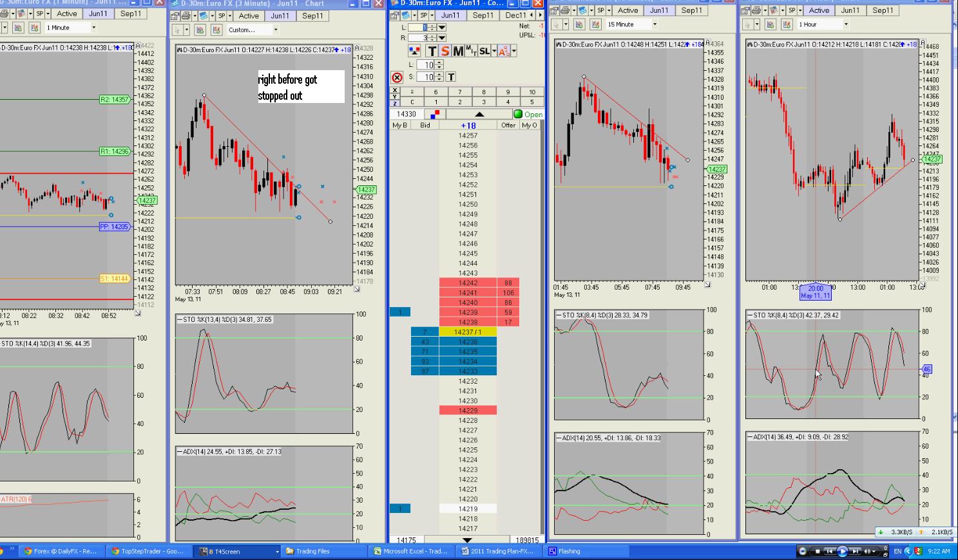Click the red and blue squares icon in the DOM toolbar
The image size is (958, 560).
click(416, 51)
